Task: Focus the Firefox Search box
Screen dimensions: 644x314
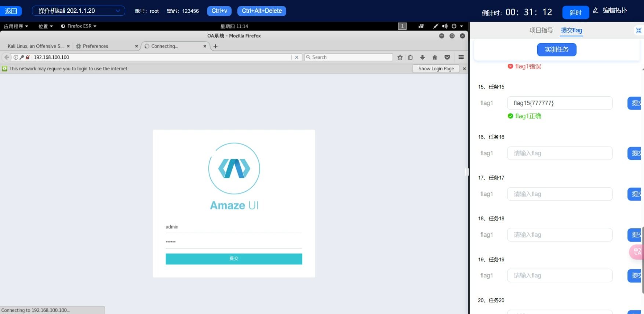Action: [349, 57]
